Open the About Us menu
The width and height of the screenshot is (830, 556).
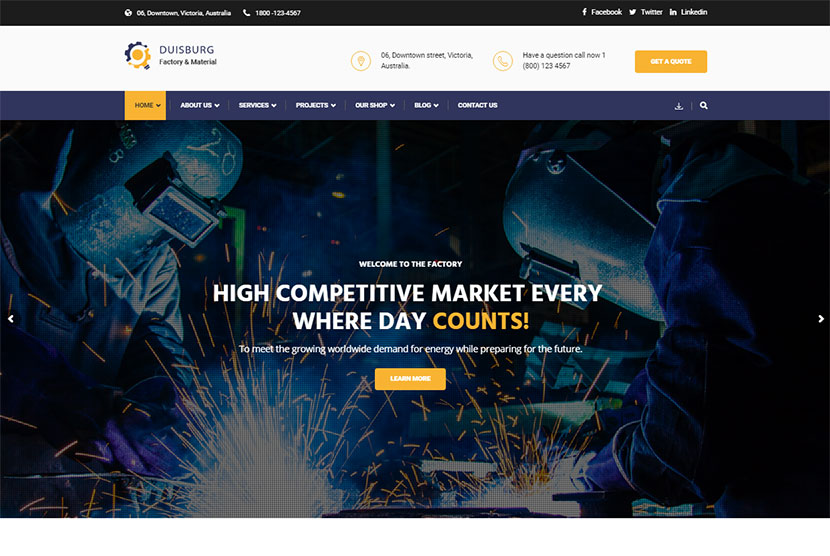click(x=200, y=105)
